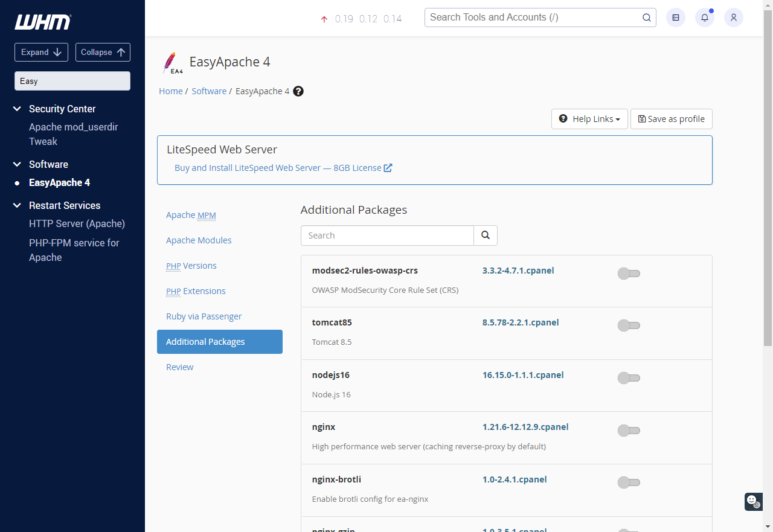This screenshot has width=773, height=532.
Task: Click version 8.5.78-2.2.1.cpanel text
Action: click(521, 322)
